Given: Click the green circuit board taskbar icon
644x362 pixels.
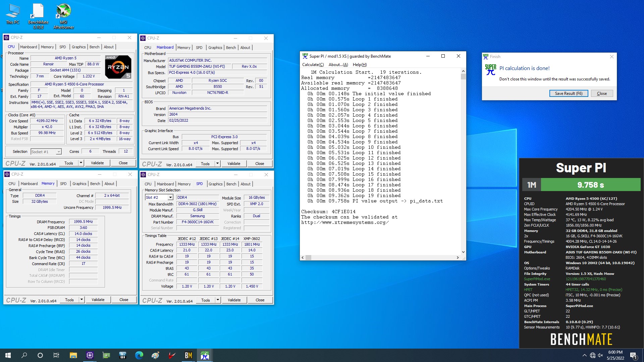Looking at the screenshot, I should 106,355.
